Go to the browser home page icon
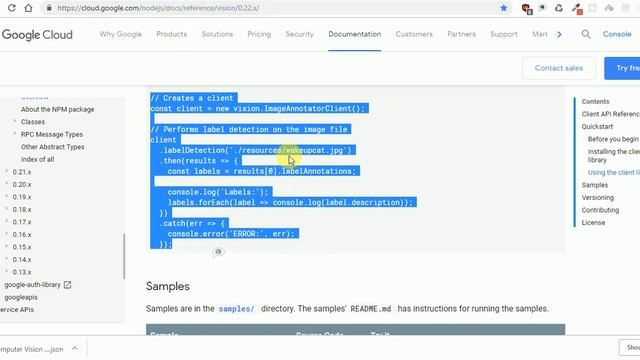Viewport: 640px width, 360px height. pos(28,8)
